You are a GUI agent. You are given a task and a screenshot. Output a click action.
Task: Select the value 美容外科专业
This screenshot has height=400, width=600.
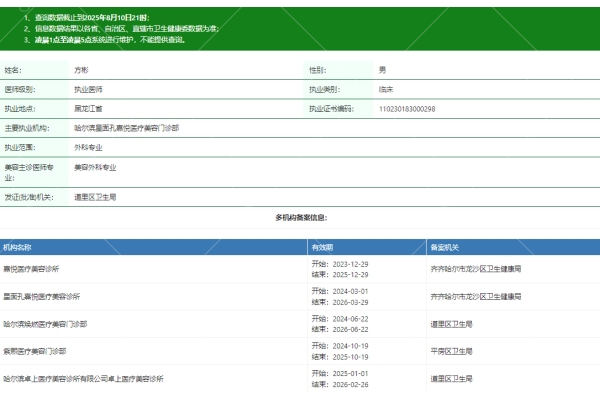coord(95,167)
